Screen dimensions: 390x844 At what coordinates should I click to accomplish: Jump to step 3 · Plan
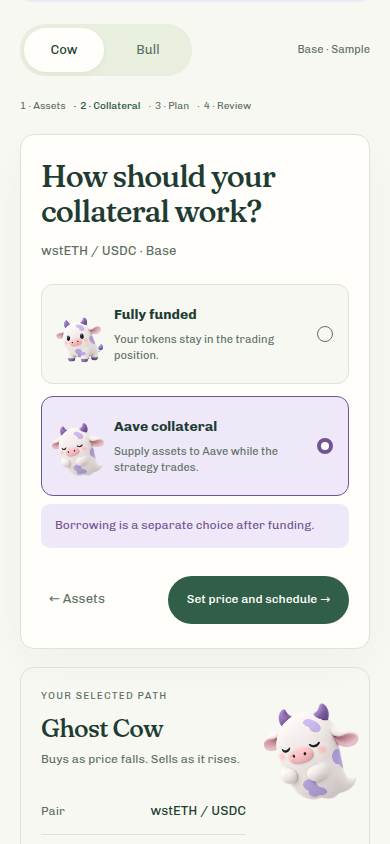[x=172, y=106]
